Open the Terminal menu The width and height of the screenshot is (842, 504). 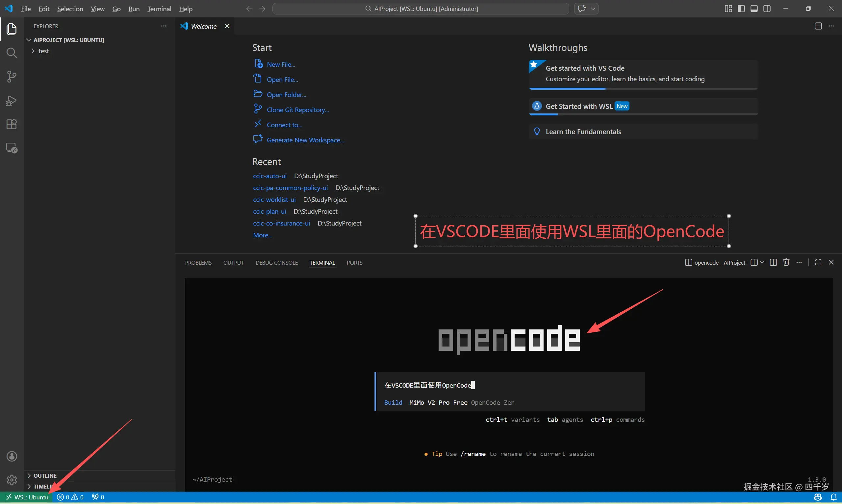click(159, 9)
